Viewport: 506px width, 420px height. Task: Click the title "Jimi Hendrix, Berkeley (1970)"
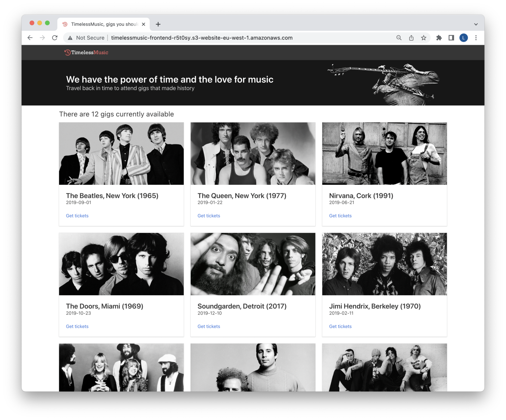click(x=375, y=306)
